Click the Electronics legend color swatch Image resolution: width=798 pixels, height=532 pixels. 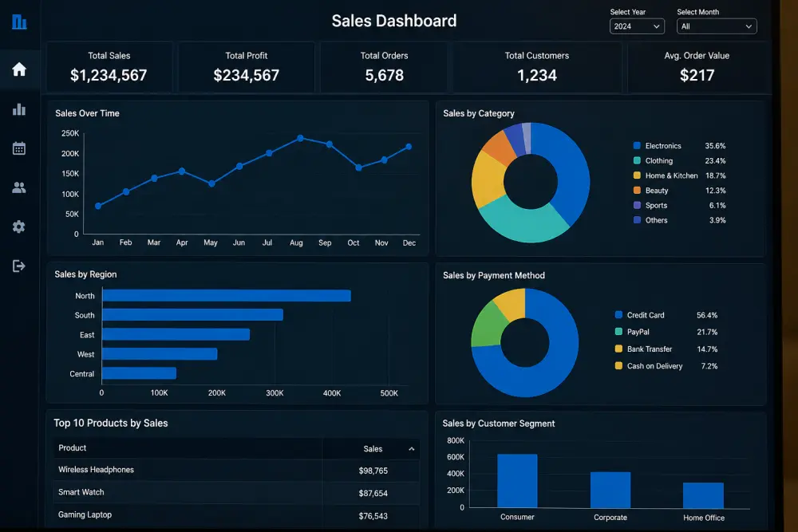click(x=637, y=145)
